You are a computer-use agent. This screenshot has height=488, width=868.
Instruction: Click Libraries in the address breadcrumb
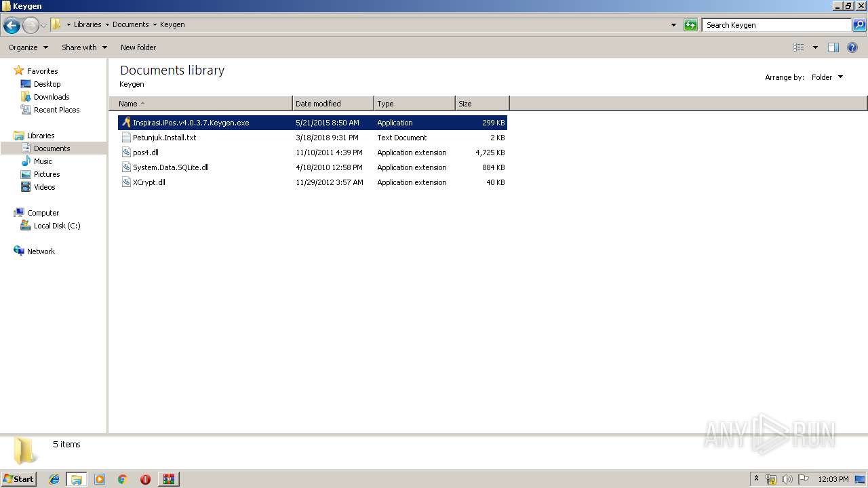[87, 24]
